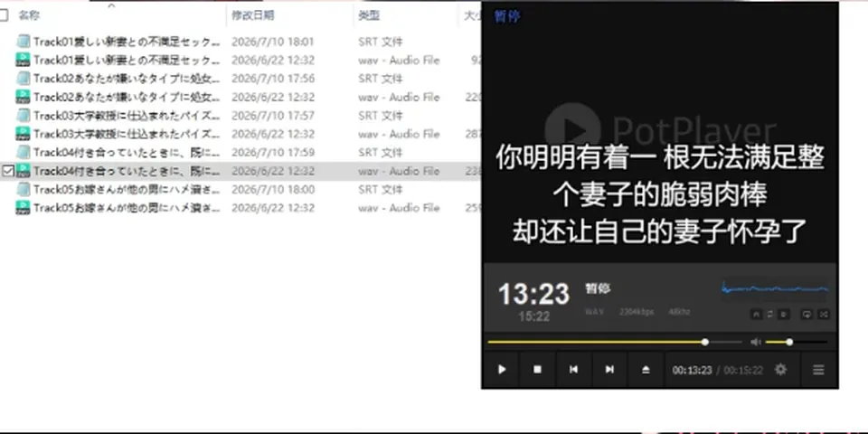Click the date 2026/7/10 17:59
This screenshot has width=868, height=434.
(273, 152)
